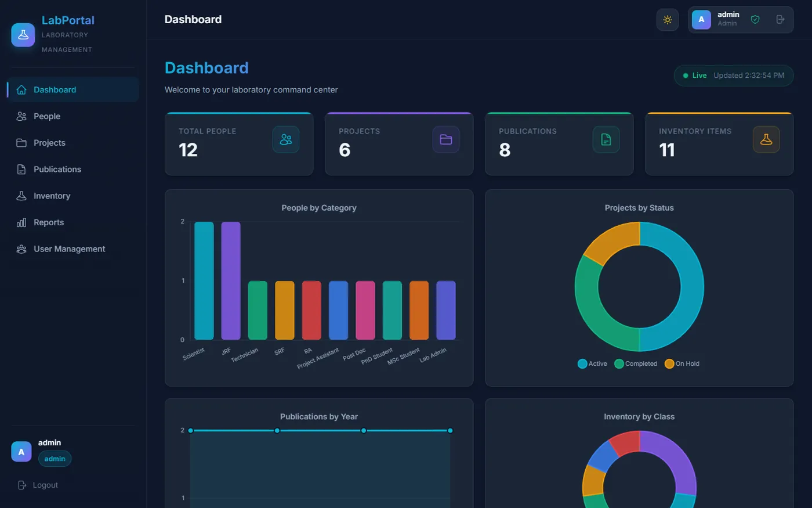This screenshot has width=812, height=508.
Task: Click the sidebar bottom admin avatar
Action: click(x=21, y=452)
